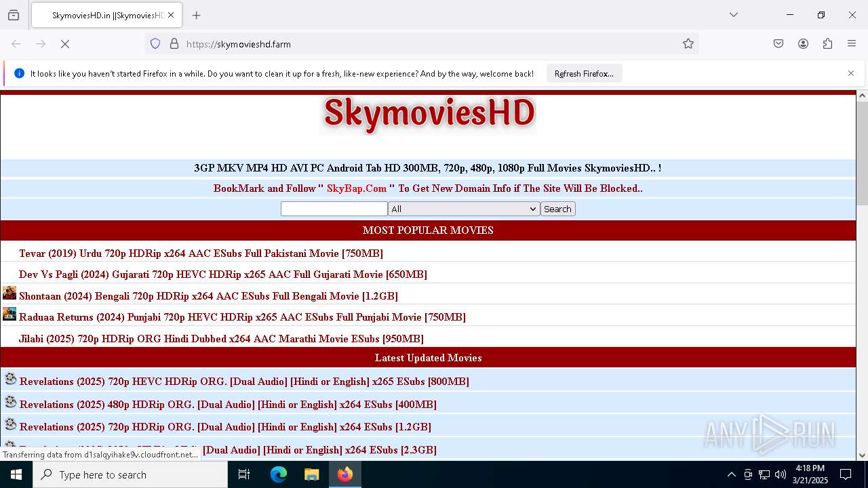Click film reel icon beside Revelations 800MB
Screen dimensions: 868x488
(x=10, y=379)
